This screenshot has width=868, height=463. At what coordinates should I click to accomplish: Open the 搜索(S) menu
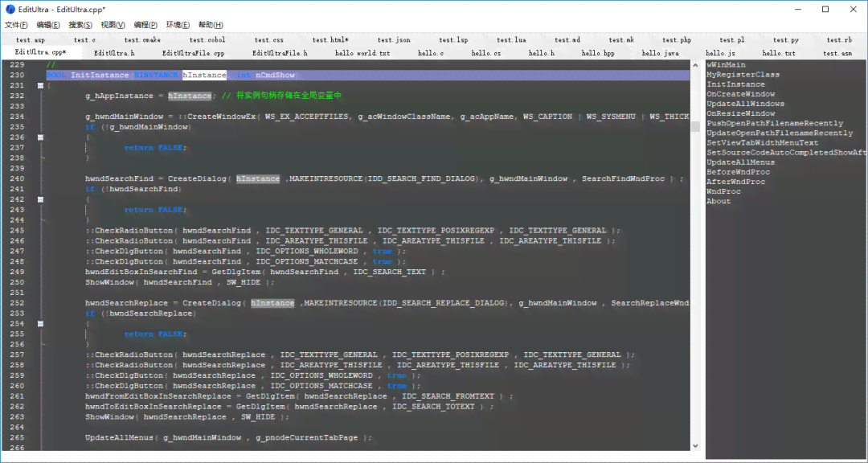click(80, 25)
